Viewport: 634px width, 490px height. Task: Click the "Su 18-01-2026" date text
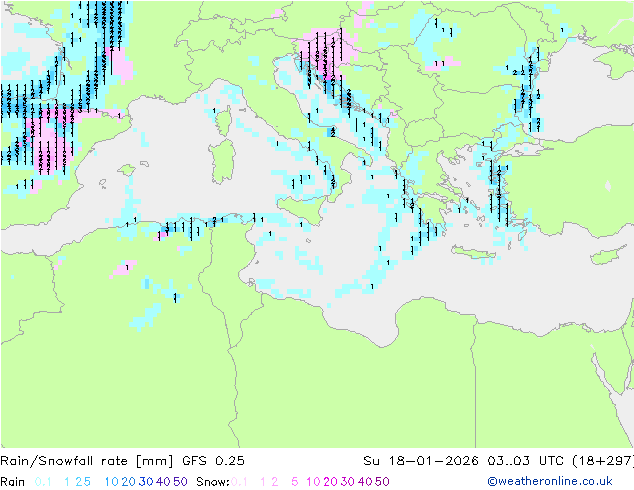pos(421,461)
